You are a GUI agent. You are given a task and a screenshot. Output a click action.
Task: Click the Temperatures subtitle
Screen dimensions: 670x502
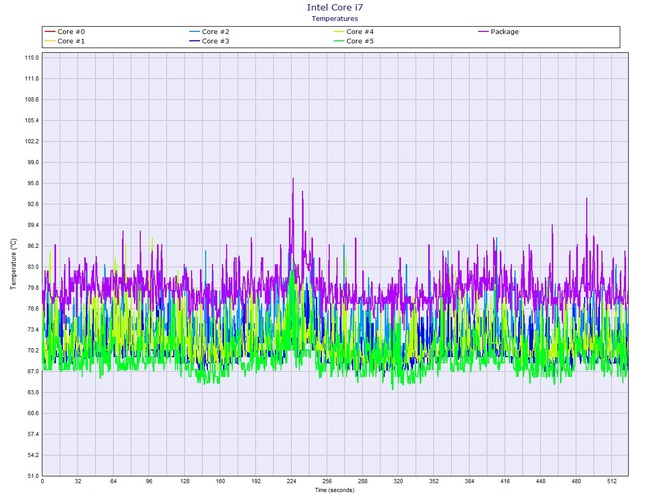pyautogui.click(x=335, y=18)
